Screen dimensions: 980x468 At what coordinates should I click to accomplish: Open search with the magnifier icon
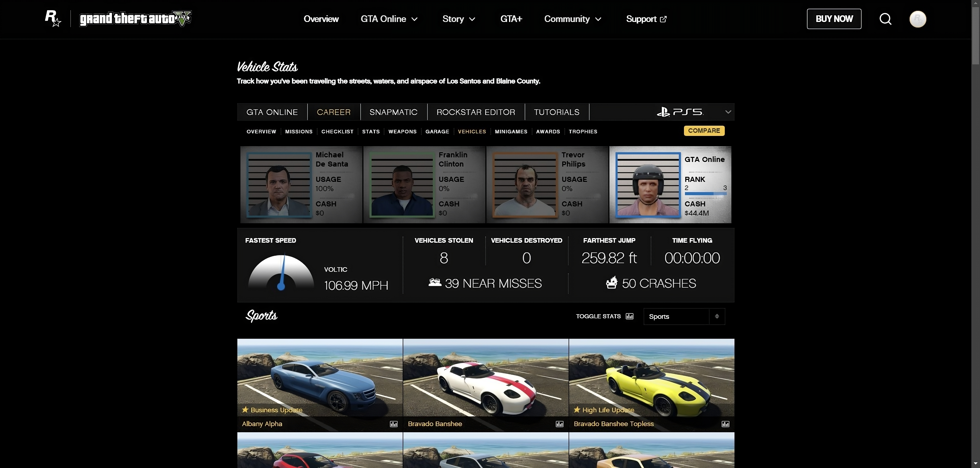point(885,19)
